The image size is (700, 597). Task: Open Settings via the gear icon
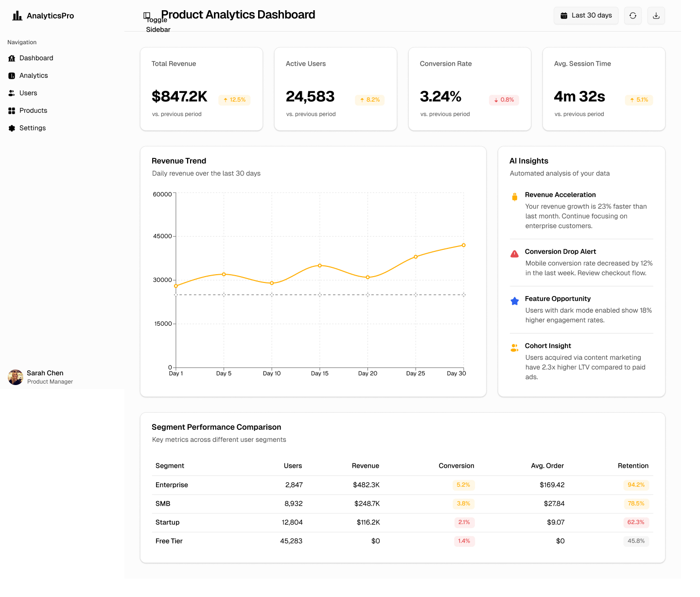(12, 128)
